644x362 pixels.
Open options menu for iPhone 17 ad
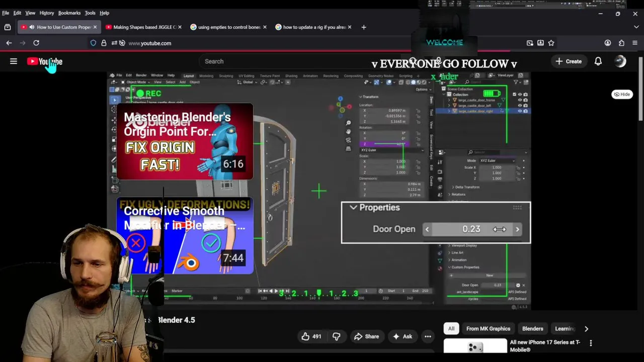click(x=591, y=343)
